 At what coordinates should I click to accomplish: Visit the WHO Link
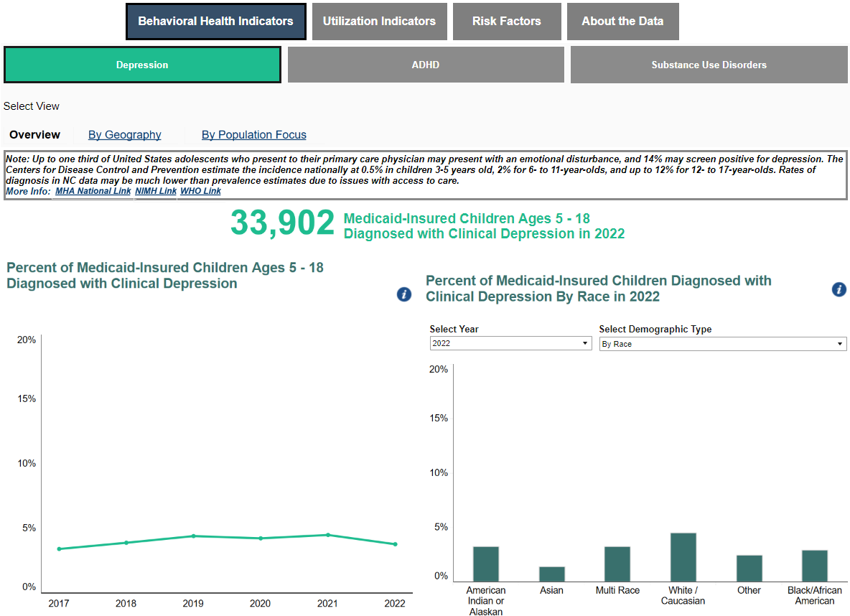(200, 191)
